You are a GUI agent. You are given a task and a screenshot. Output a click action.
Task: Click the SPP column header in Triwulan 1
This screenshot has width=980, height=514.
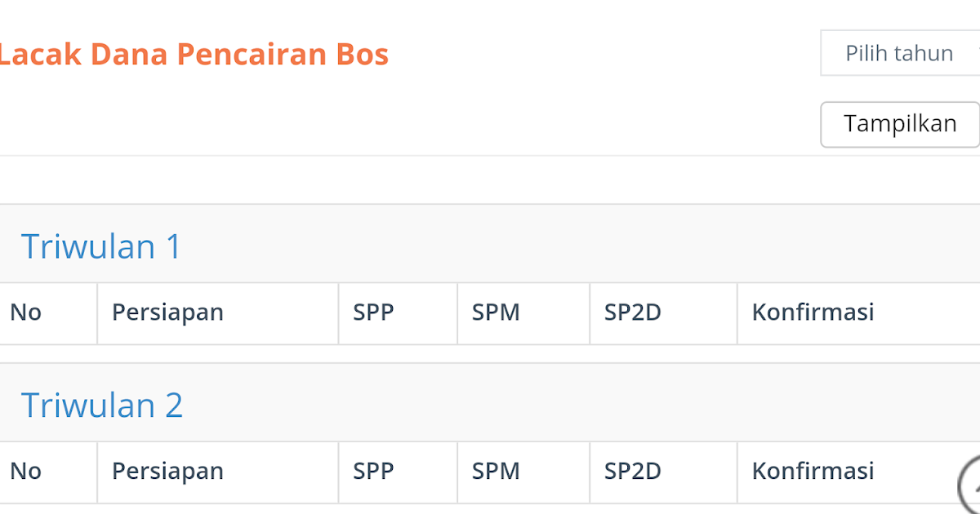click(x=372, y=312)
